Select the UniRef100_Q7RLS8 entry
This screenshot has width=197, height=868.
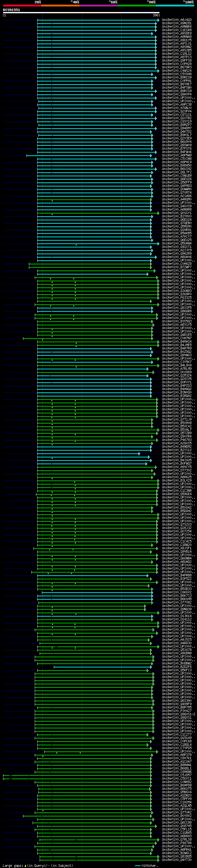pos(177,839)
